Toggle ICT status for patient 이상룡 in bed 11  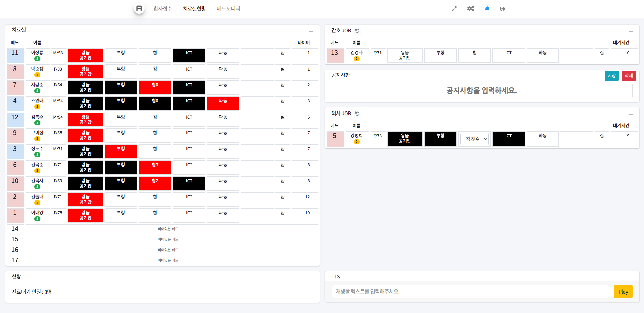click(189, 55)
